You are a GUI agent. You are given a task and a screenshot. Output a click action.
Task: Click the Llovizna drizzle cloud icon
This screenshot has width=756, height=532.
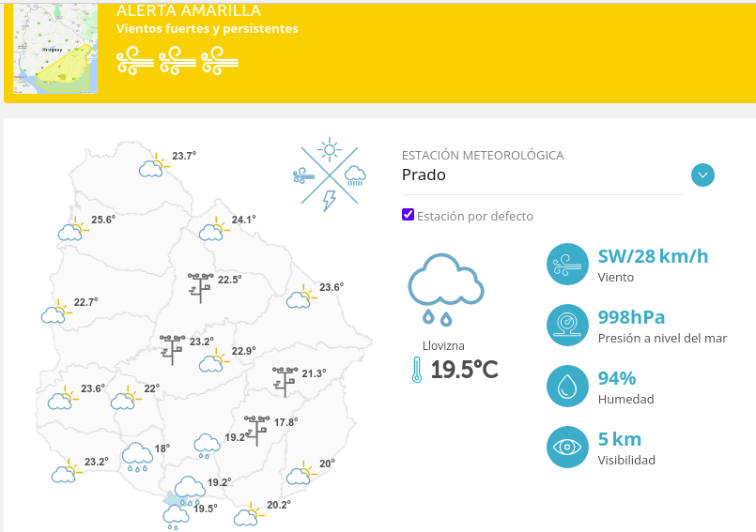click(x=446, y=290)
